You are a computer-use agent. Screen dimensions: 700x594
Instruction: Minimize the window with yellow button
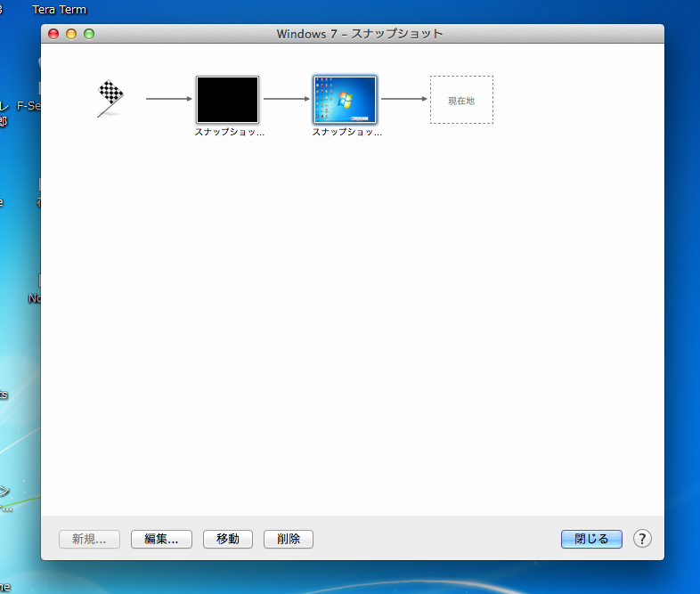coord(71,34)
